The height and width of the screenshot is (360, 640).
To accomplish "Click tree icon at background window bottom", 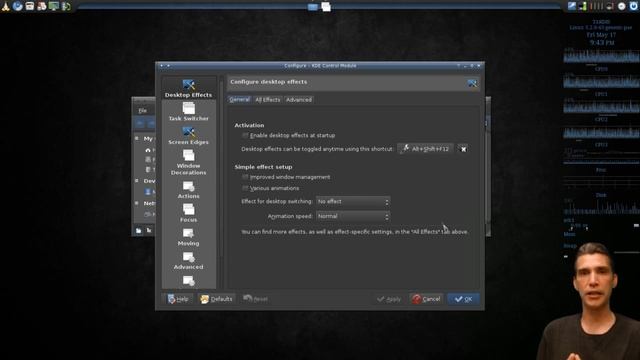I will click(x=149, y=231).
